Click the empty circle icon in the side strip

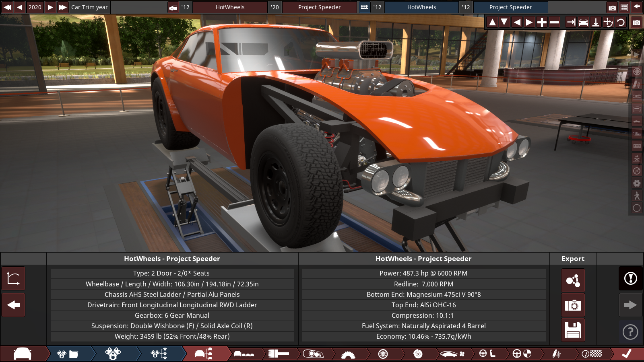tap(637, 208)
